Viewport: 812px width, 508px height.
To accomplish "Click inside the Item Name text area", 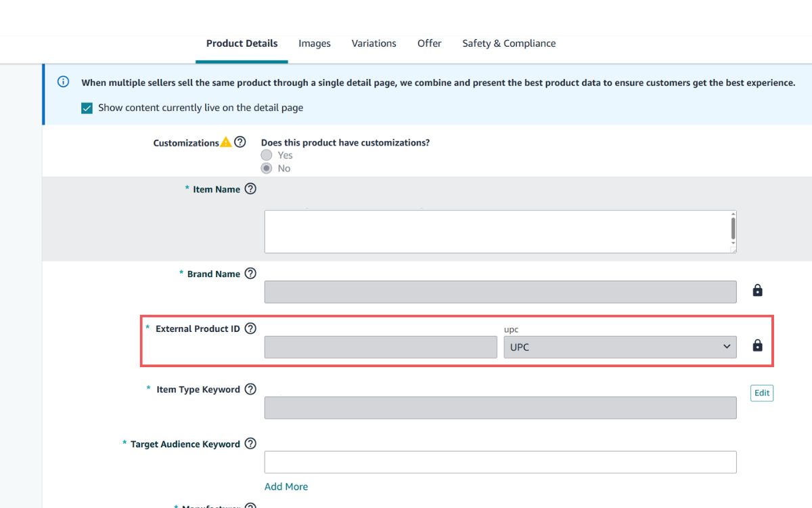I will click(500, 232).
